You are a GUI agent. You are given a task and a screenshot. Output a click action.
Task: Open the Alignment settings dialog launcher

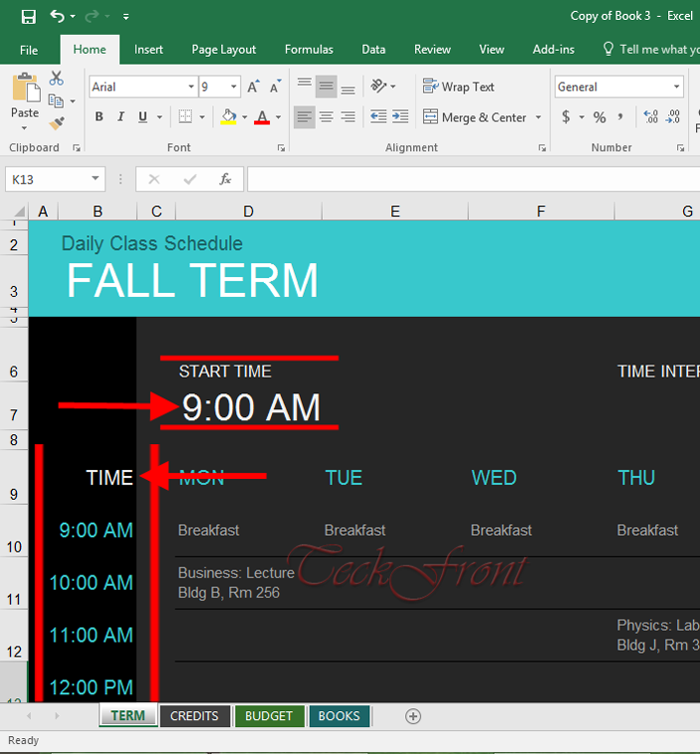pos(543,148)
